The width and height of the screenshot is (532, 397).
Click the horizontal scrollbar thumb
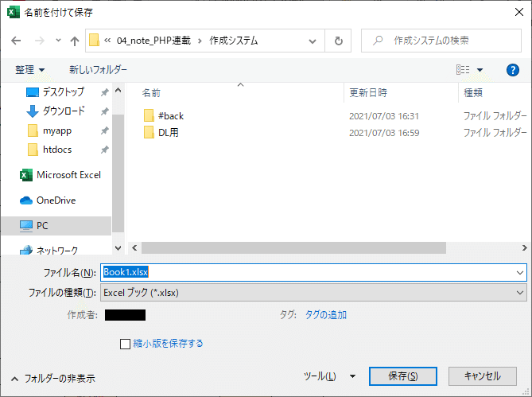coord(293,247)
